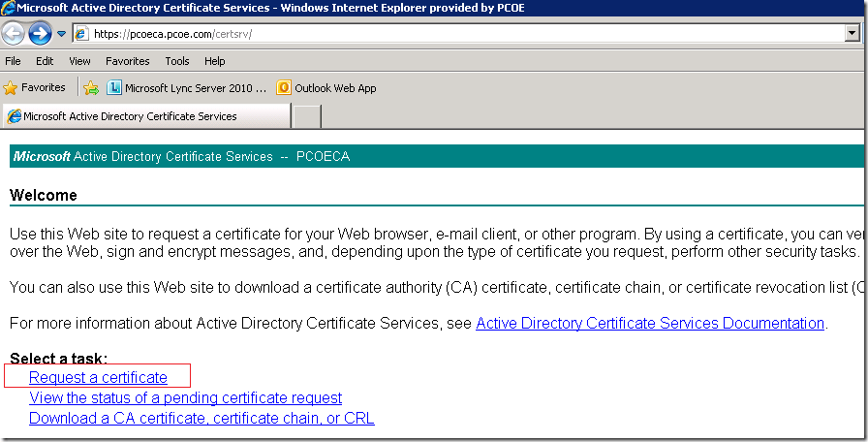This screenshot has height=442, width=868.
Task: Click Request a certificate link
Action: point(98,377)
